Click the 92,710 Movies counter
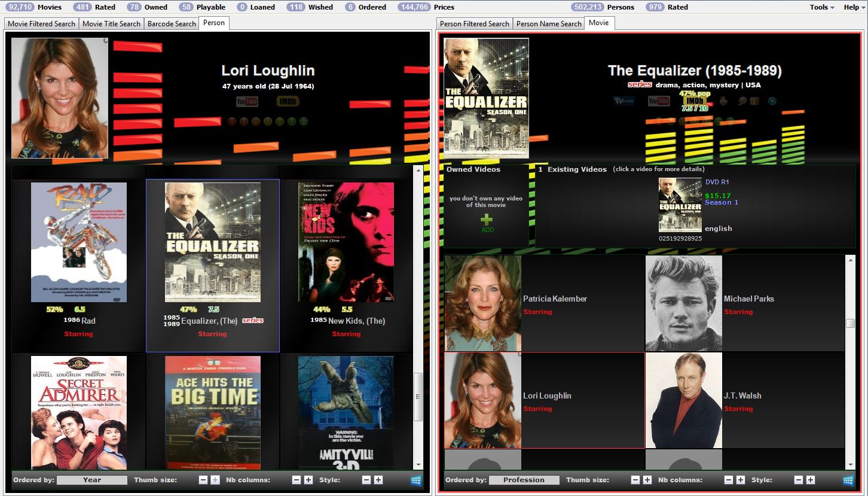The image size is (868, 496). coord(33,7)
